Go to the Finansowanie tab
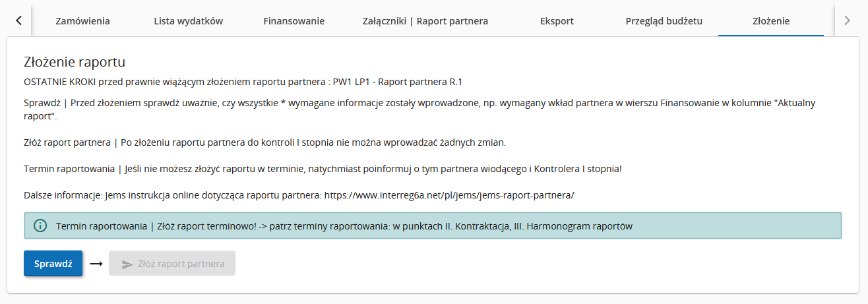Viewport: 868px width, 304px height. tap(294, 20)
